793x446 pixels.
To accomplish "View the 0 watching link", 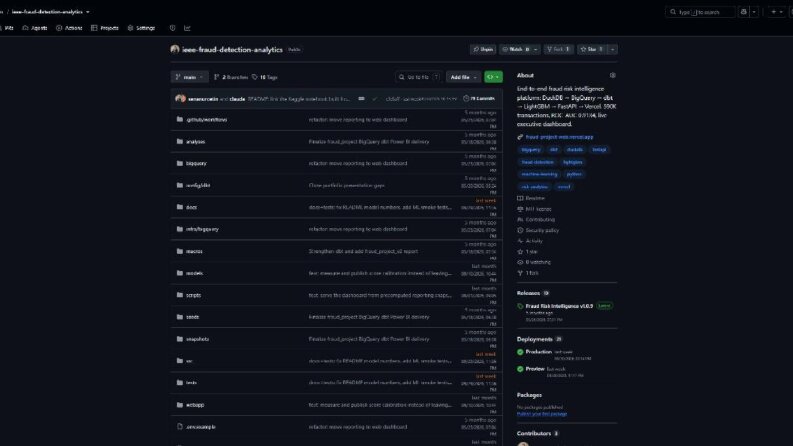I will (x=534, y=262).
